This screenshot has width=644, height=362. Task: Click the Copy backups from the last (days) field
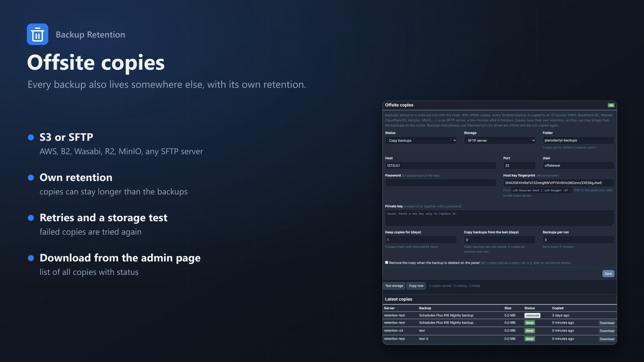[x=499, y=240]
